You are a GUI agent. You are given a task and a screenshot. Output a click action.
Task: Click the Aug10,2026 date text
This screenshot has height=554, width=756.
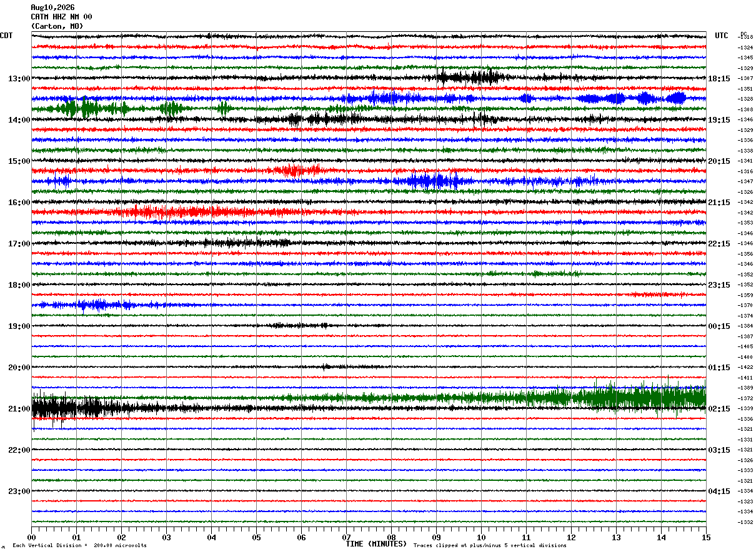click(x=52, y=8)
